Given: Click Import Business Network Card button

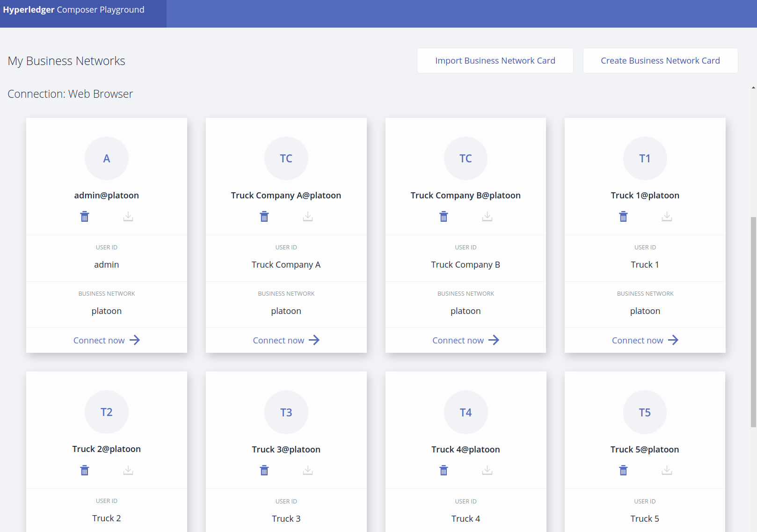Looking at the screenshot, I should pyautogui.click(x=495, y=61).
